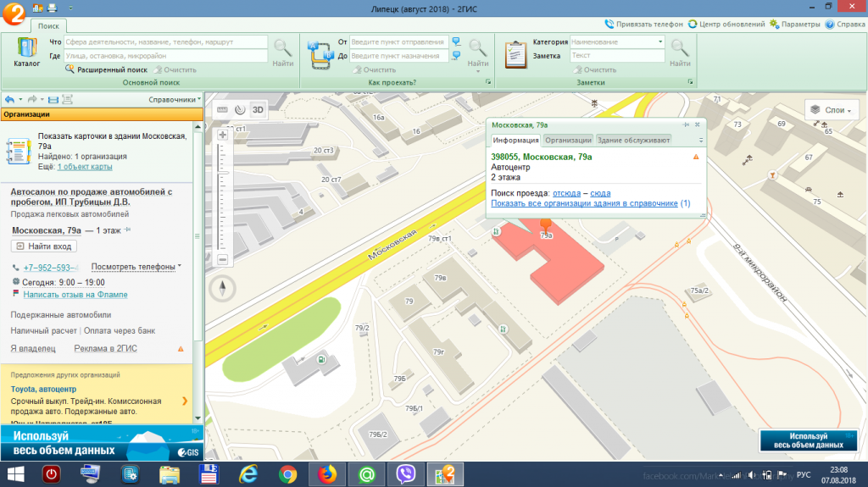
Task: Click the От departure input field
Action: coord(398,42)
